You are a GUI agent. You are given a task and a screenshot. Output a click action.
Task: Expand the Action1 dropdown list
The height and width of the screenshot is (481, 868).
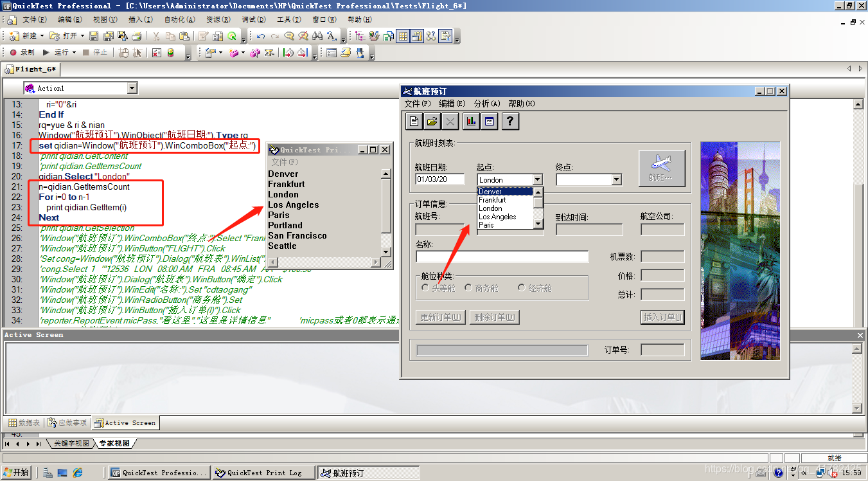[x=132, y=88]
